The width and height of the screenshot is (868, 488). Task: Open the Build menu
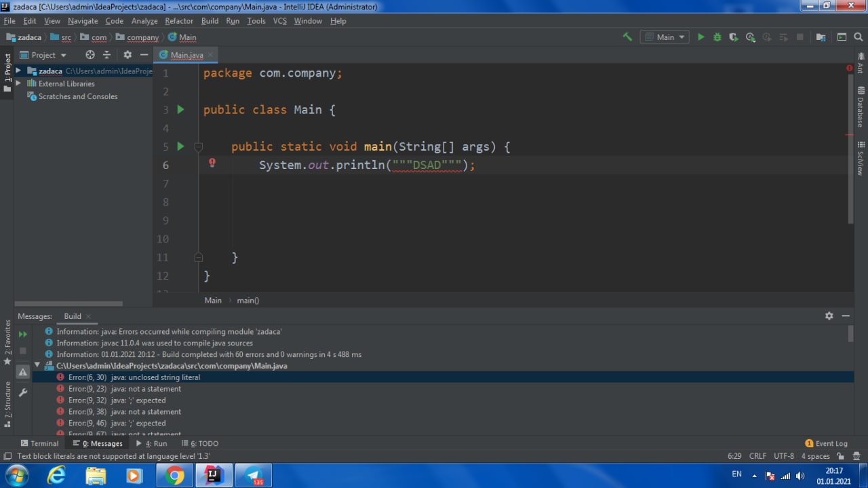tap(210, 21)
